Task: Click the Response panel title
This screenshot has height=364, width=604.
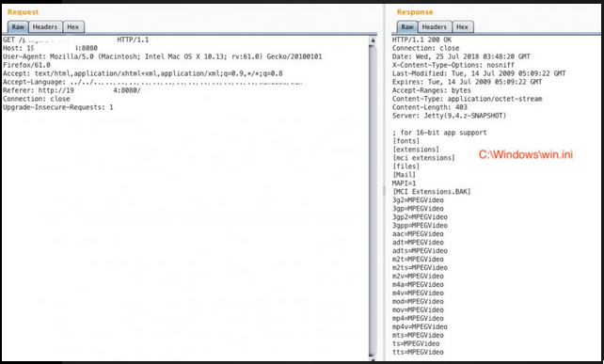Action: (x=415, y=12)
